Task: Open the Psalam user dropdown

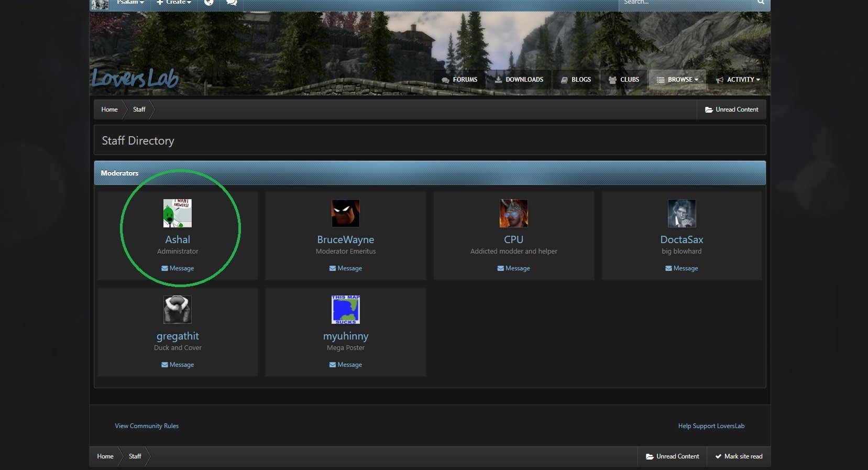Action: tap(130, 3)
